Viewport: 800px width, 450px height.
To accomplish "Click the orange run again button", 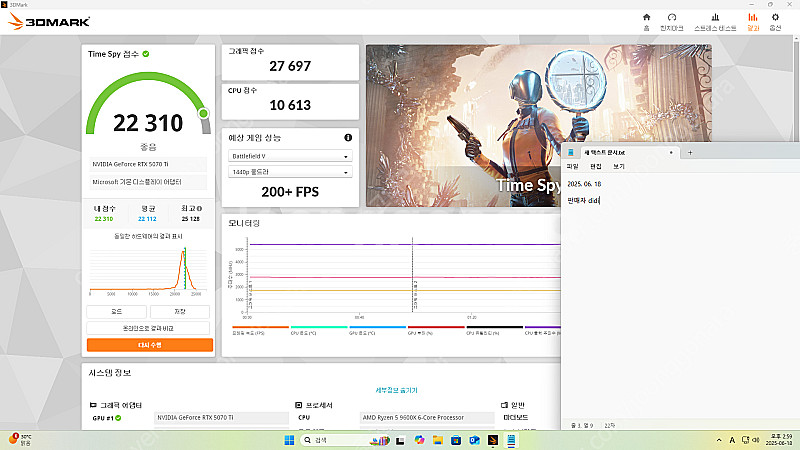I will click(149, 345).
